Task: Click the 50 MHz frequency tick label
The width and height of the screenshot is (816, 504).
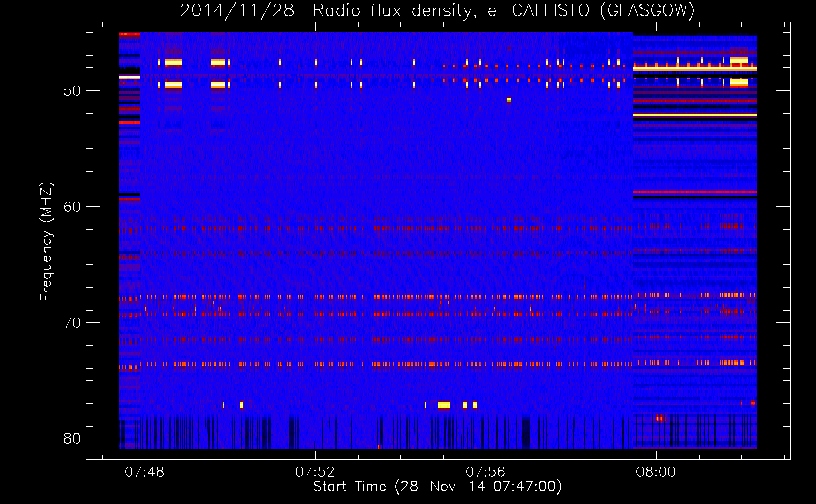Action: [72, 91]
